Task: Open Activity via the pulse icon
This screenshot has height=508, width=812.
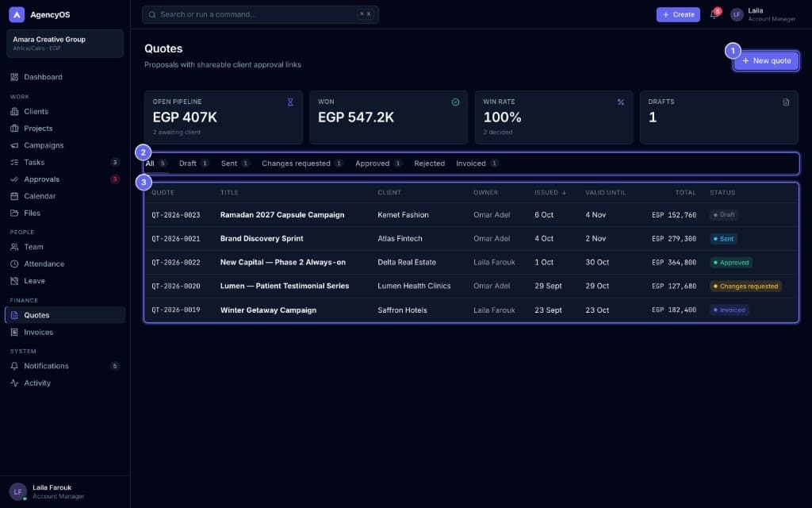Action: pyautogui.click(x=14, y=383)
